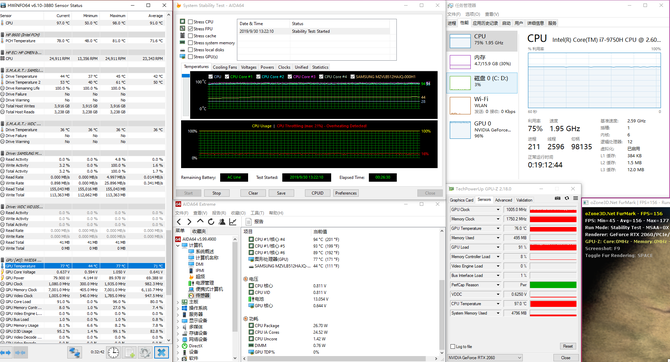The image size is (670, 362).
Task: Click the Stress CPU chip icon
Action: click(182, 21)
